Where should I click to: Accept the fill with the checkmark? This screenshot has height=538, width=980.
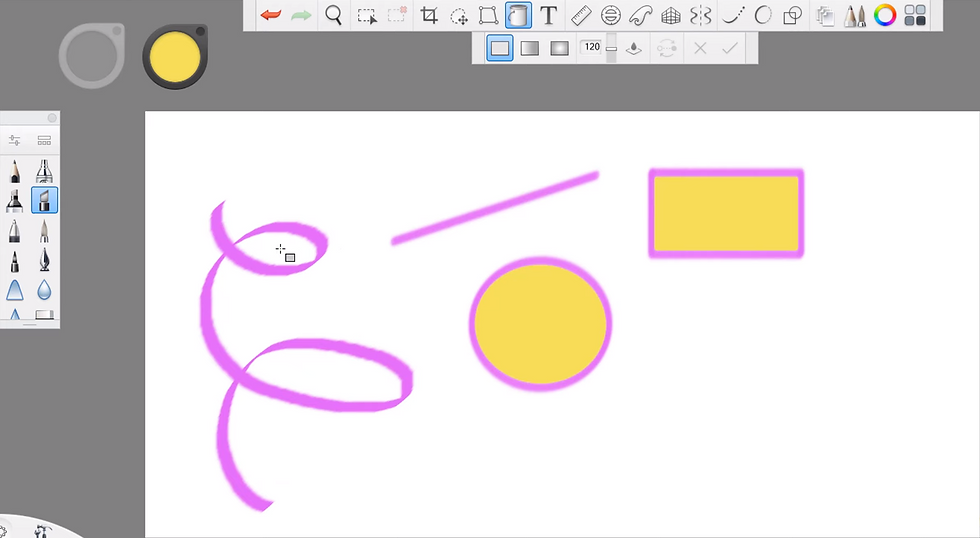pos(729,48)
